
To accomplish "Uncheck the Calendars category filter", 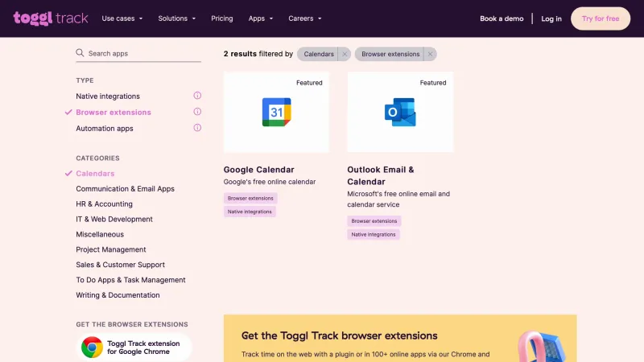I will tap(95, 173).
